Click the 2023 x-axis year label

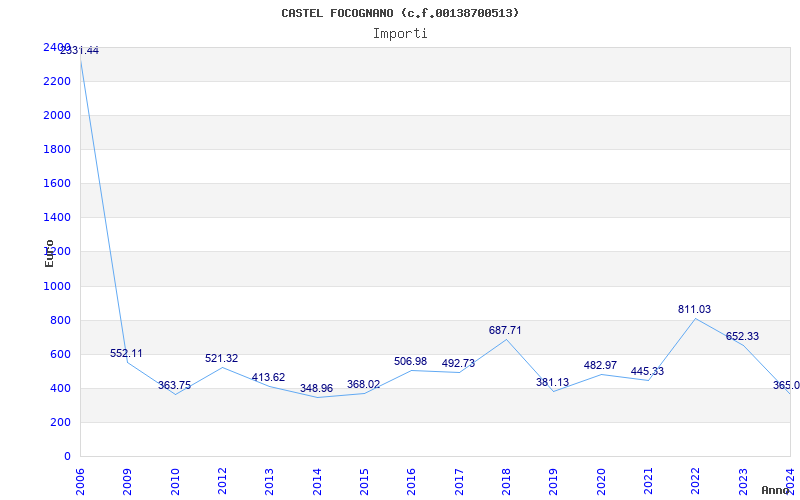(743, 482)
